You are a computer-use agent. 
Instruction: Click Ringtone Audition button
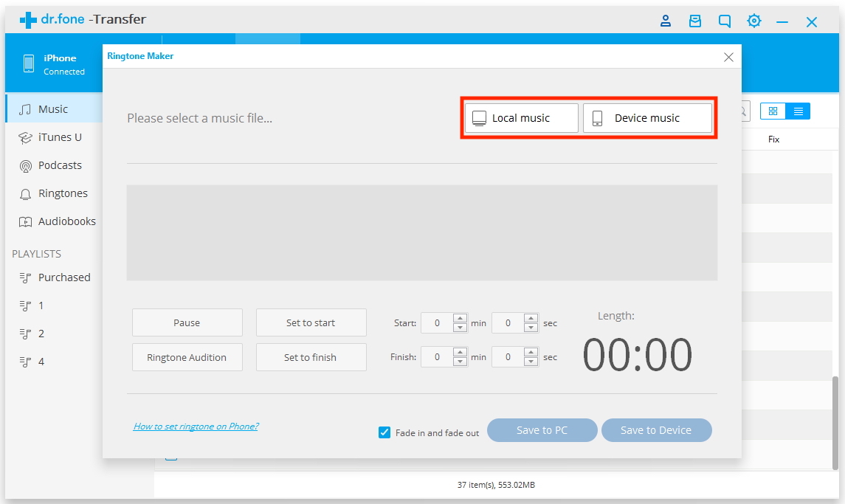pyautogui.click(x=187, y=357)
